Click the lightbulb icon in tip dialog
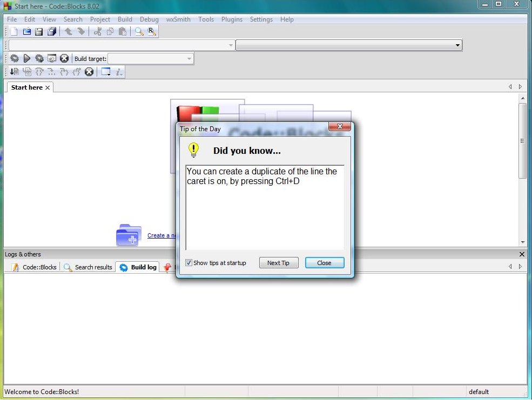Viewport: 532px width, 400px height. coord(193,150)
